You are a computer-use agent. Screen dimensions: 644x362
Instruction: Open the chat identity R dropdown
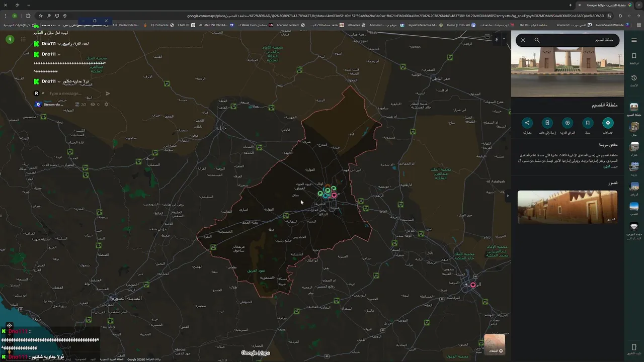[39, 94]
